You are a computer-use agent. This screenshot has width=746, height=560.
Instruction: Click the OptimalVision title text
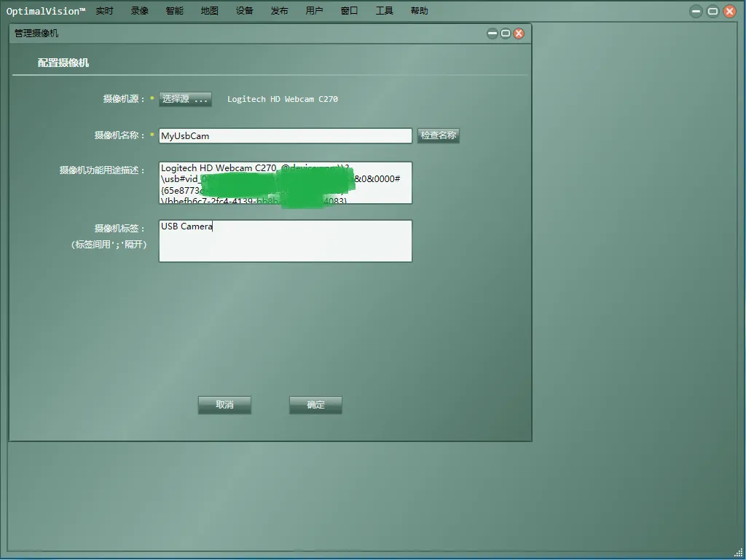[x=46, y=12]
